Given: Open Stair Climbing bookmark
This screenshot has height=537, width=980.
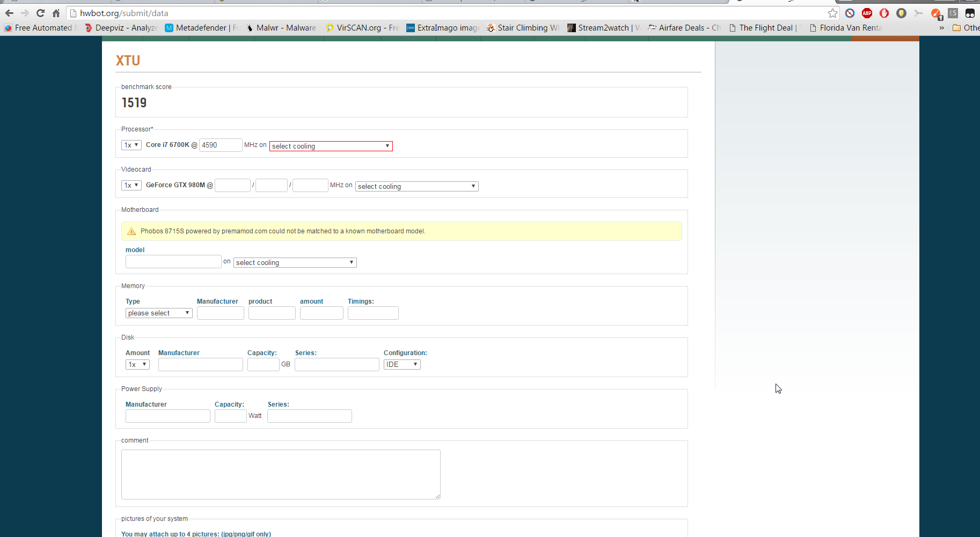Looking at the screenshot, I should point(523,28).
